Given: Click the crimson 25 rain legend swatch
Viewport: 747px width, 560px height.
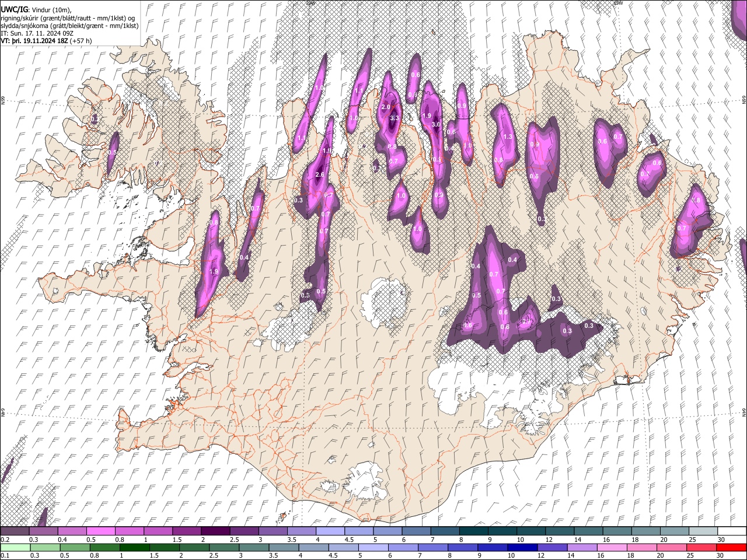Looking at the screenshot, I should click(x=701, y=547).
